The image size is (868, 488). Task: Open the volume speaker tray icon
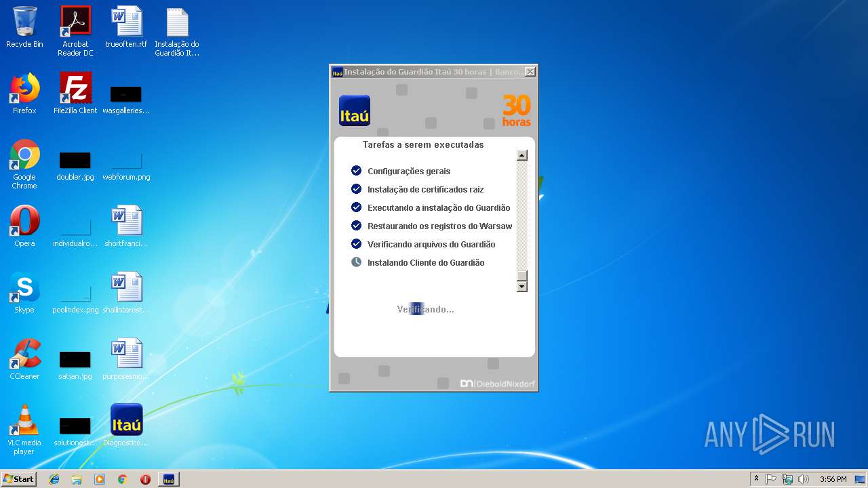pos(804,479)
